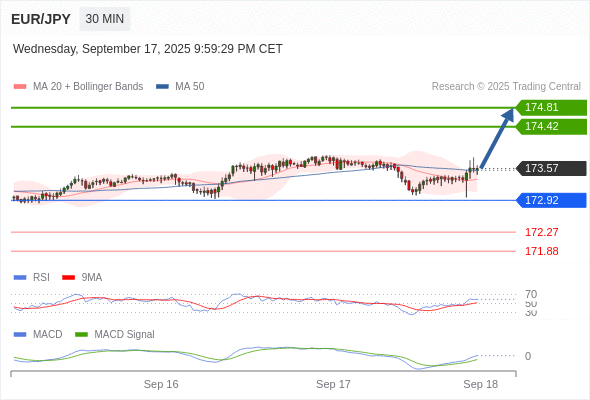Click the Sep 18 date marker
590x400 pixels.
[481, 384]
